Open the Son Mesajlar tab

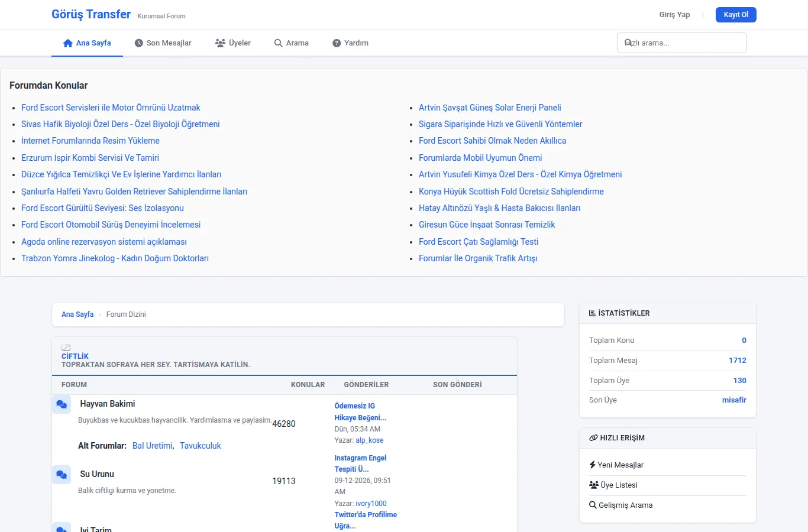click(x=163, y=43)
